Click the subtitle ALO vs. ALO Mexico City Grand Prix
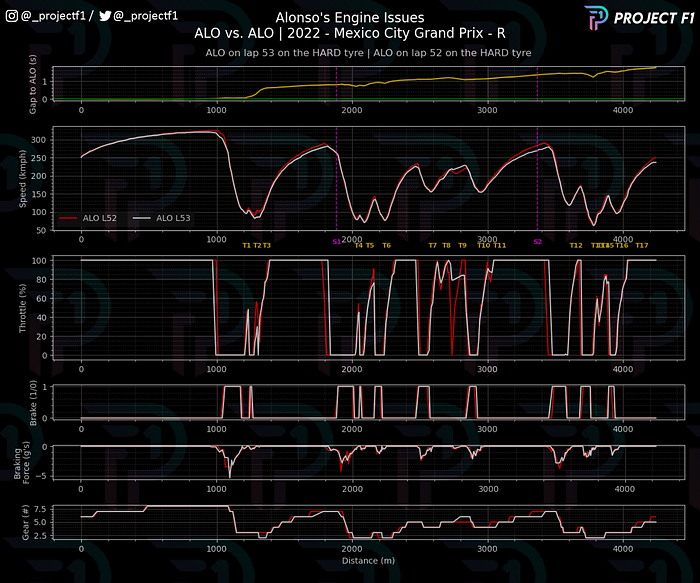 (x=350, y=33)
